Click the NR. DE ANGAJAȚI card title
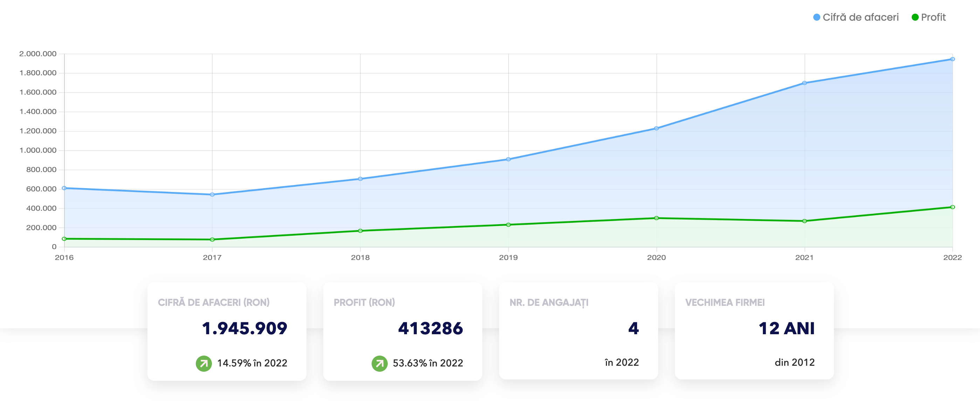 tap(549, 303)
